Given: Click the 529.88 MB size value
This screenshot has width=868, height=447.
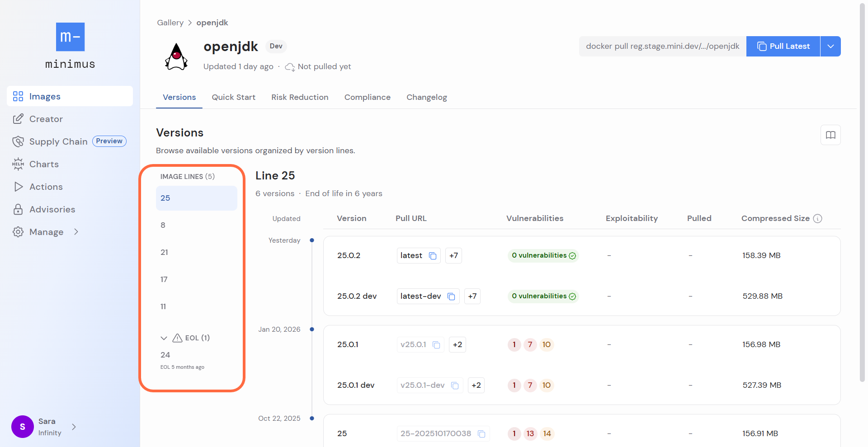Looking at the screenshot, I should (x=762, y=296).
